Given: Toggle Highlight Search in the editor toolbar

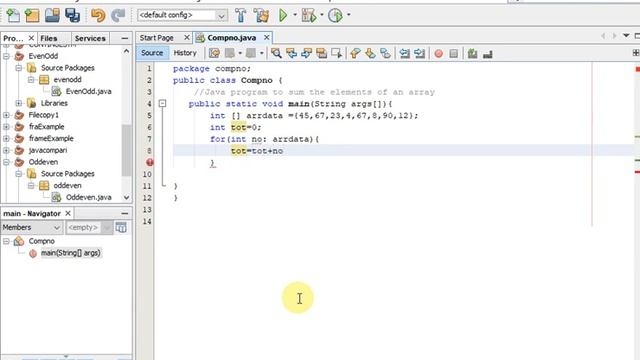Looking at the screenshot, I should point(321,53).
